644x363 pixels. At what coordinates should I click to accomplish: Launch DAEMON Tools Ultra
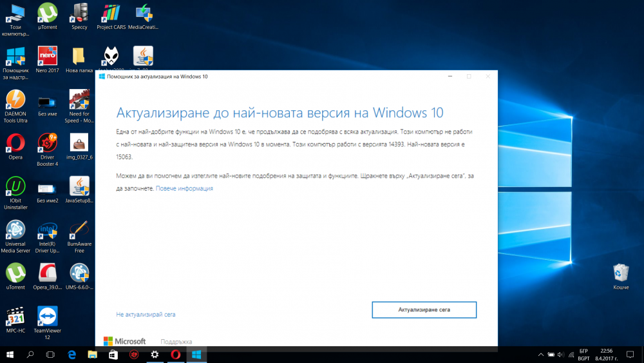pos(15,106)
